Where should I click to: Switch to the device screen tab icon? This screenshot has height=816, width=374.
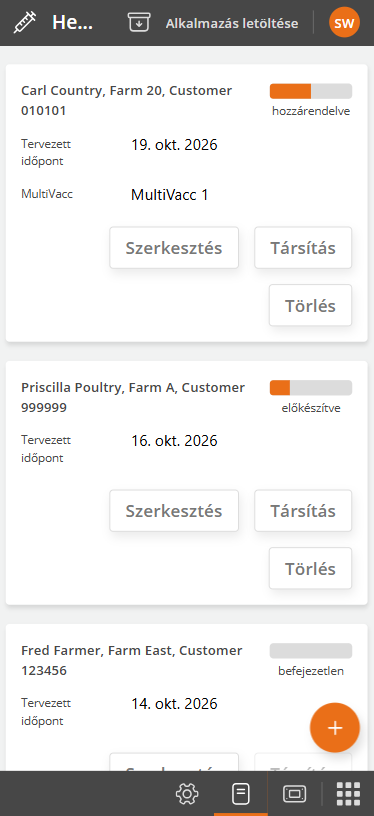pyautogui.click(x=294, y=794)
